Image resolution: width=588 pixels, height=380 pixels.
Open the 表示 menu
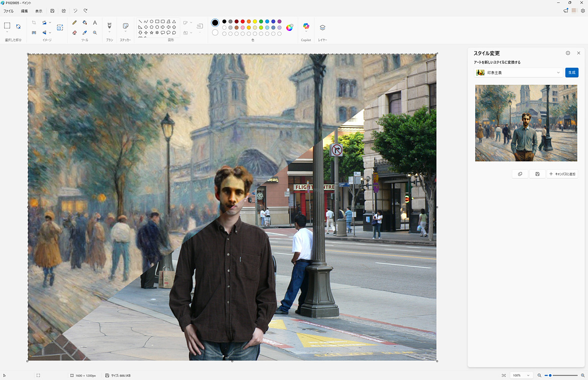tap(39, 11)
